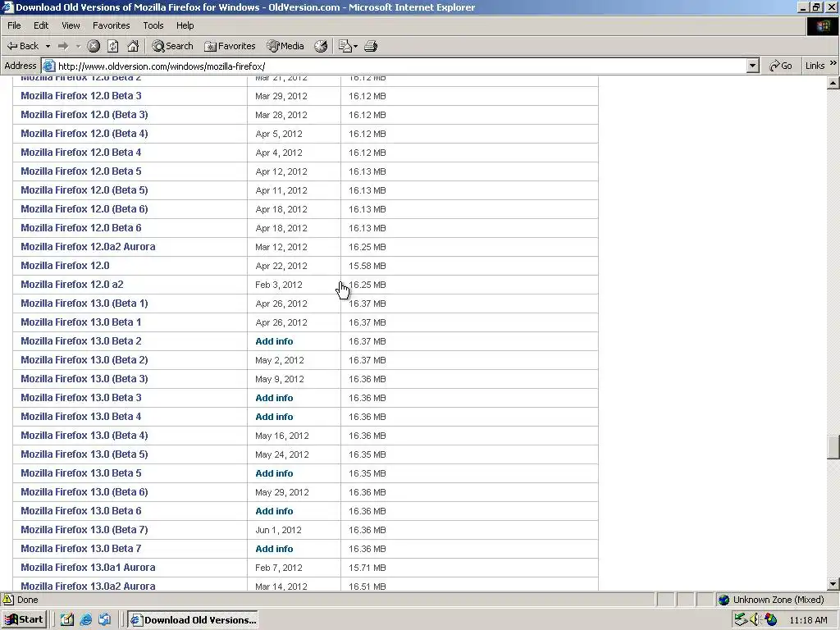Open Mozilla Firefox 12.0 Beta 3 link
The height and width of the screenshot is (630, 840).
(81, 96)
